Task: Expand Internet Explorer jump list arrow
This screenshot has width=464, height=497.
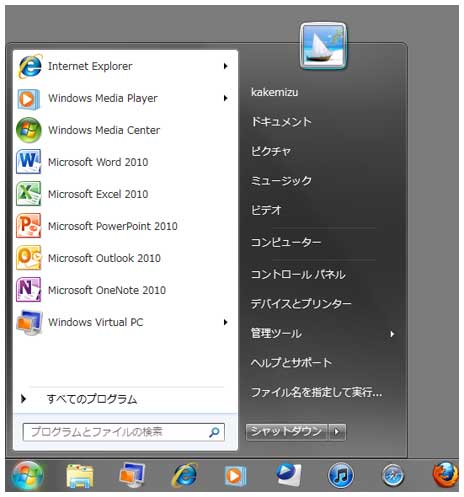Action: click(x=226, y=66)
